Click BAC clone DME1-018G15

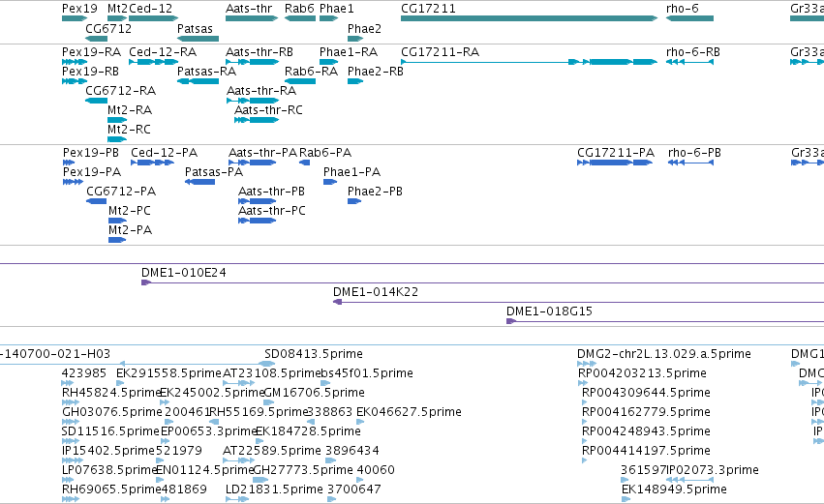tap(550, 311)
